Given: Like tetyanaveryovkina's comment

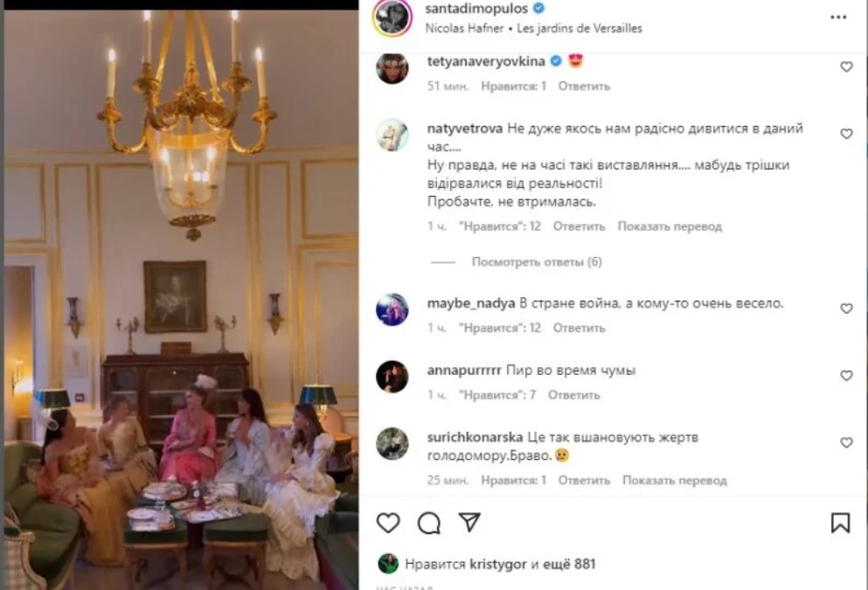Looking at the screenshot, I should (846, 66).
